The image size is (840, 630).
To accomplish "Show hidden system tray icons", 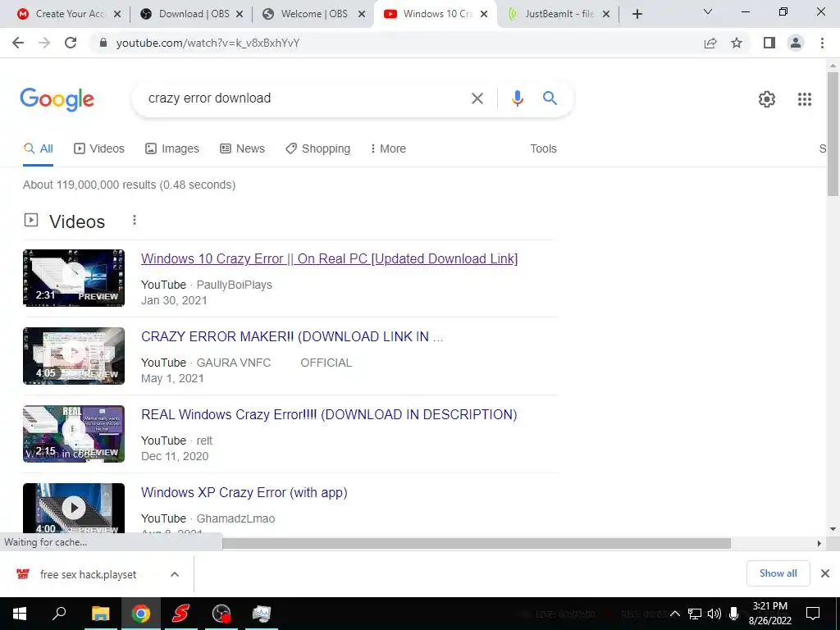I will tap(675, 614).
